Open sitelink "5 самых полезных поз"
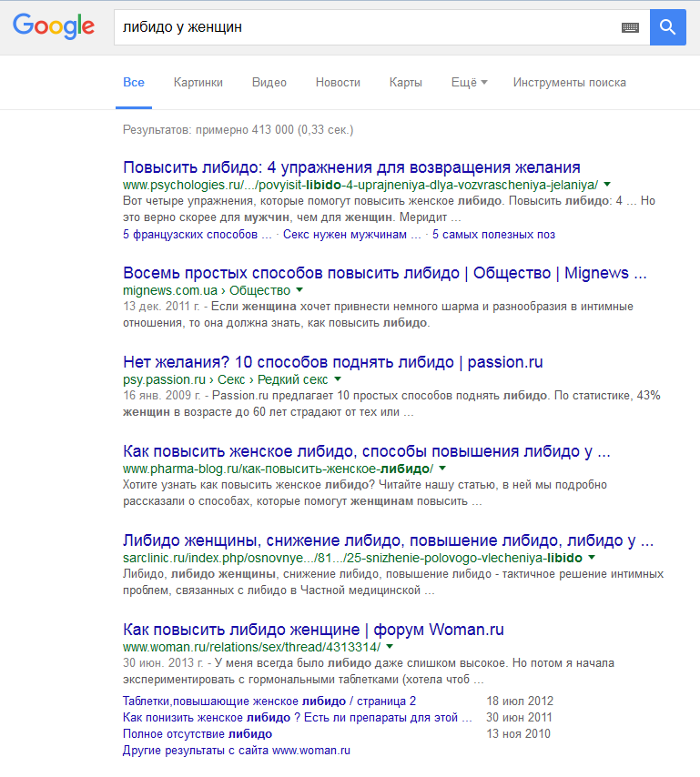700x777 pixels. [x=493, y=235]
